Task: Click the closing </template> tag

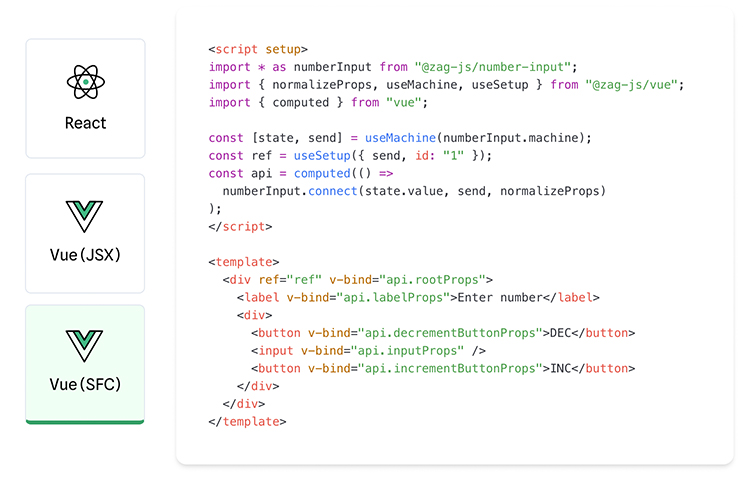Action: pos(247,422)
